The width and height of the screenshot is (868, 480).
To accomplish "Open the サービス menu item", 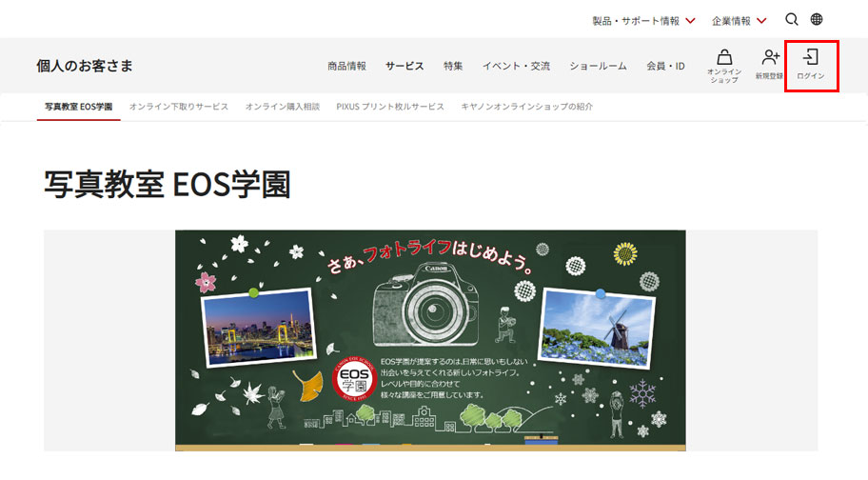I will pyautogui.click(x=404, y=66).
